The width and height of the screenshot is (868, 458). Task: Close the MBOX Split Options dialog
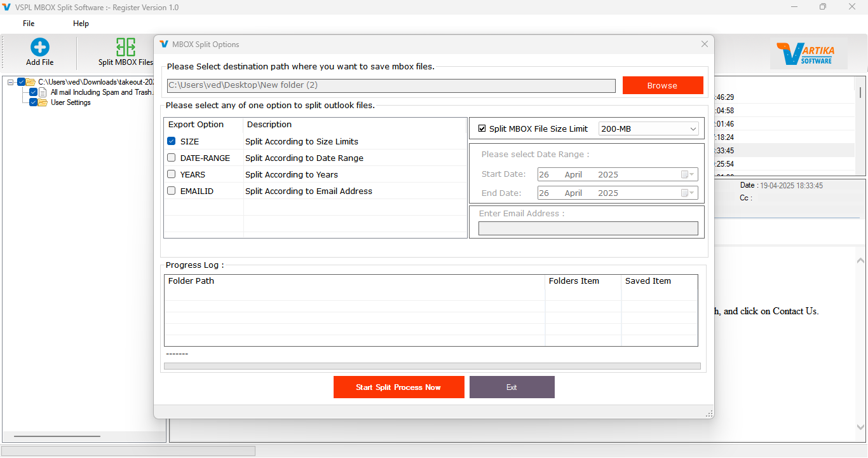coord(704,44)
